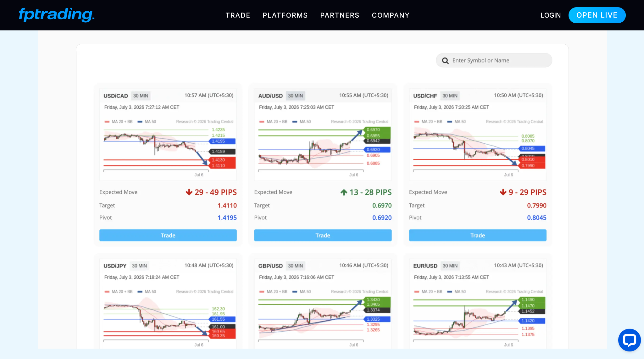Click the USD/CHF down arrow icon
This screenshot has height=359, width=644.
click(503, 192)
